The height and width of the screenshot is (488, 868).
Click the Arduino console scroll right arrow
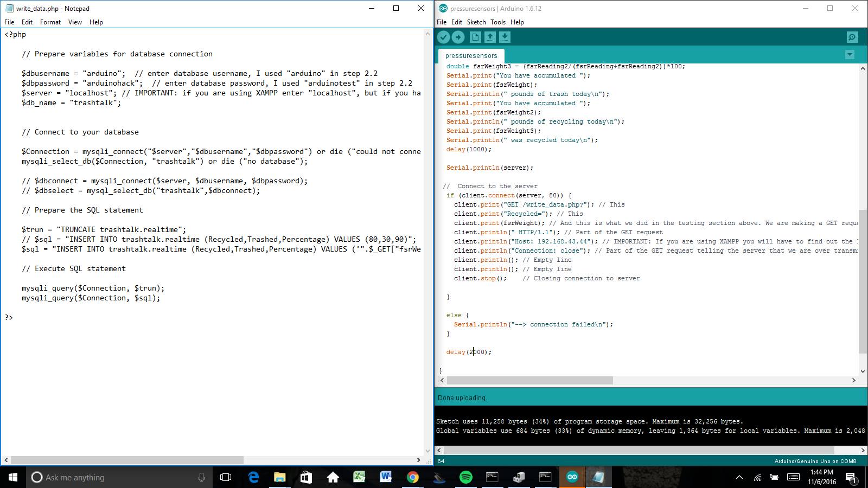coord(863,450)
